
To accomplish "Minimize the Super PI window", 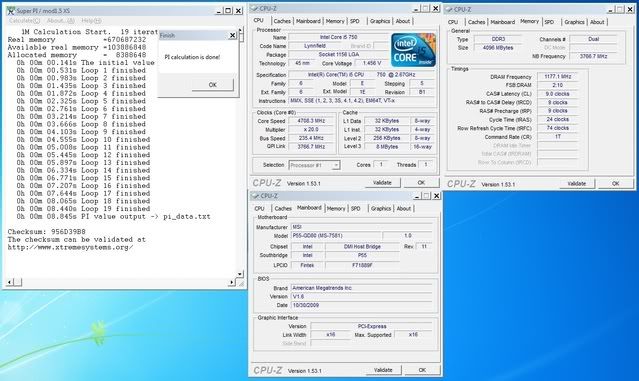I will [219, 11].
